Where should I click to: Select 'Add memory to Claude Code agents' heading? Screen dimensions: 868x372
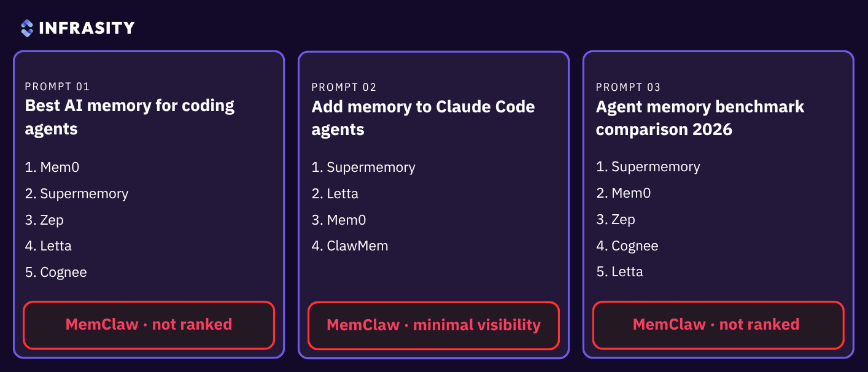(423, 118)
